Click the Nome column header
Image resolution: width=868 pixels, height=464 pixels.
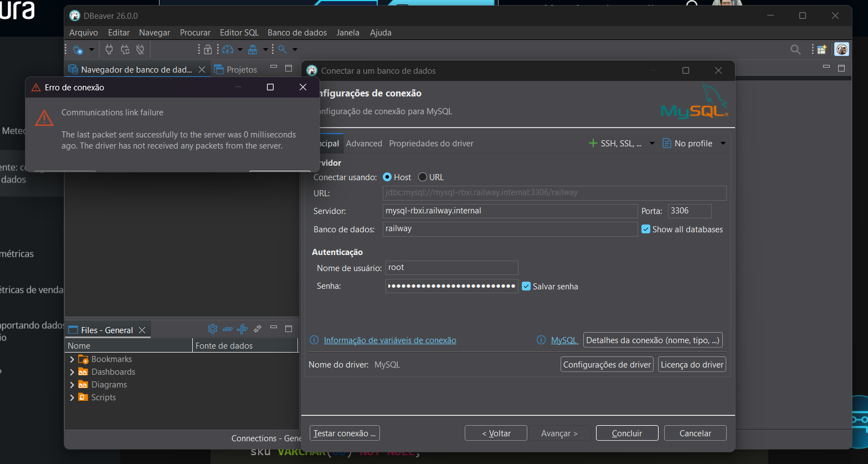tap(129, 345)
